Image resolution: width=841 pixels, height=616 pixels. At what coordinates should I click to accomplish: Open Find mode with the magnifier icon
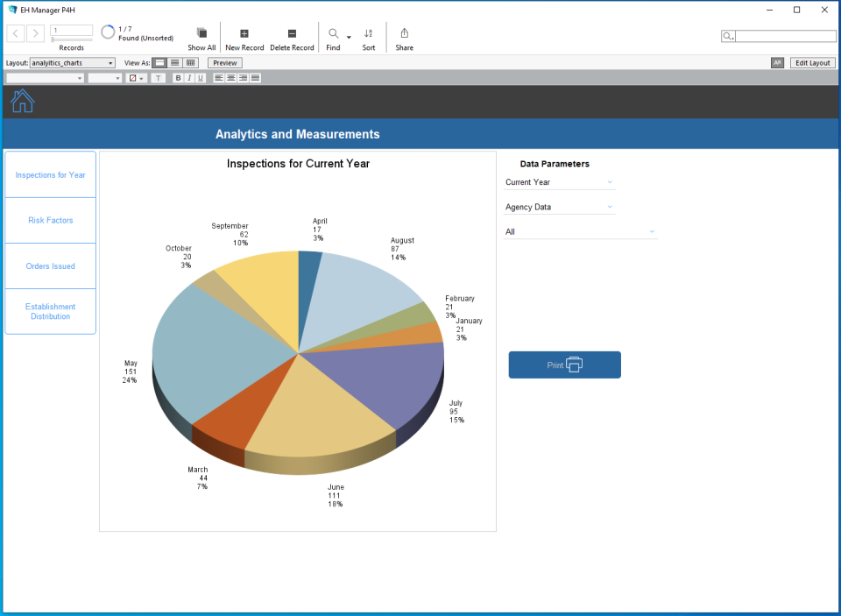(333, 32)
